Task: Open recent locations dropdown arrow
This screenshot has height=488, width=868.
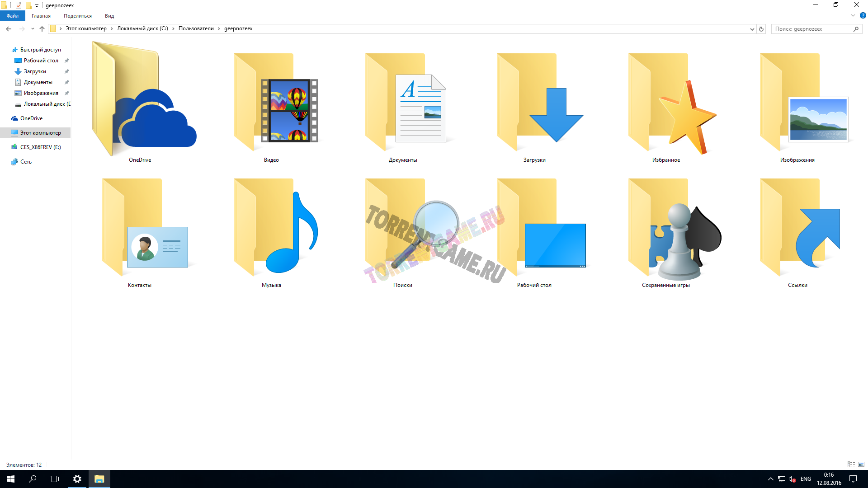Action: pos(33,29)
